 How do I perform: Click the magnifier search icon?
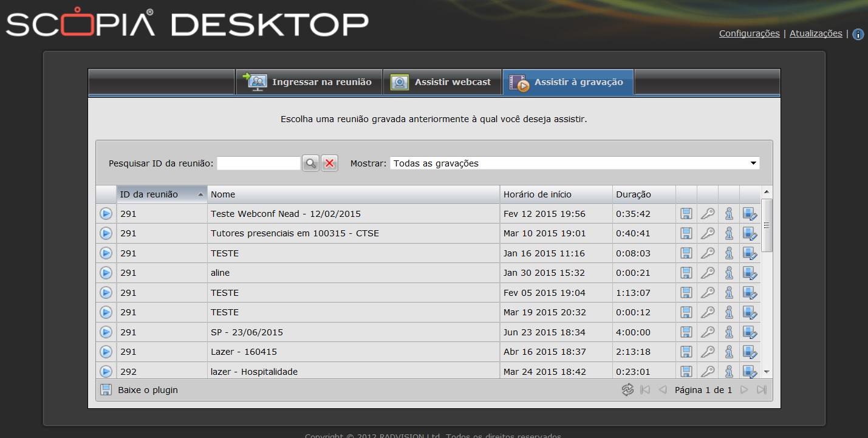click(x=310, y=163)
